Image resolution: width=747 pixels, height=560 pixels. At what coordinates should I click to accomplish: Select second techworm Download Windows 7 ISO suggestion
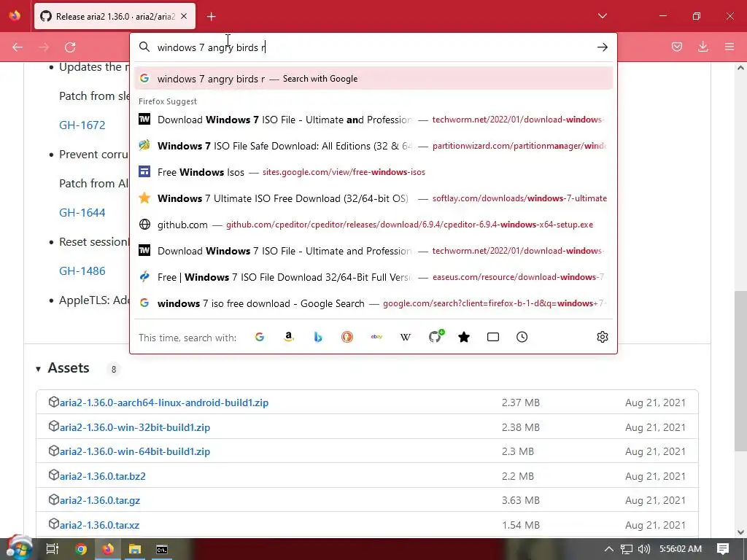tap(373, 251)
